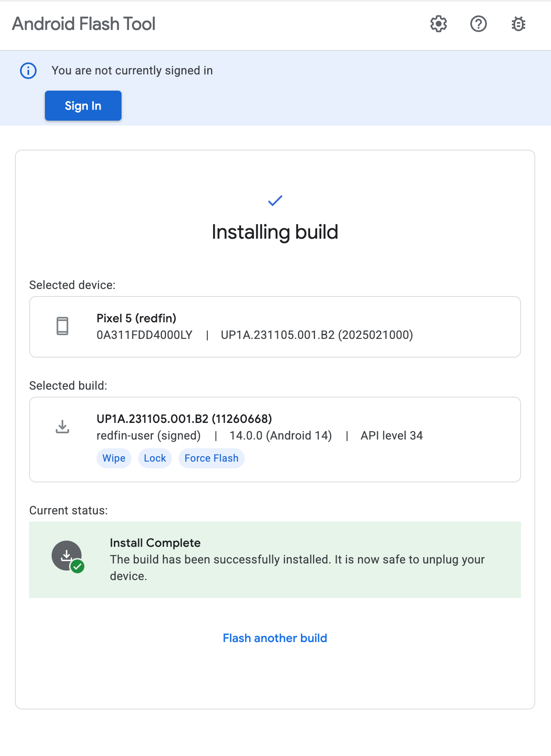Click the info icon in sign-in banner
The image size is (551, 756).
(28, 71)
